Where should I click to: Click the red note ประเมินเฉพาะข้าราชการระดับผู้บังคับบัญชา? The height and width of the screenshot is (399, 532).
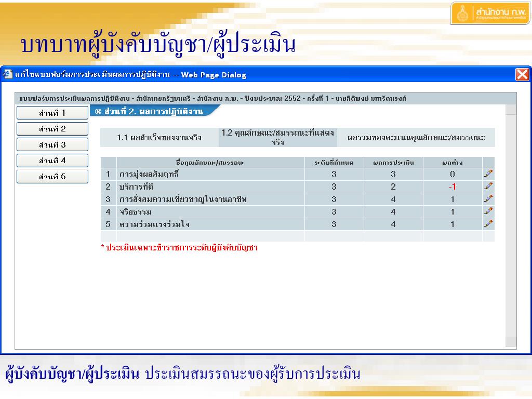click(x=179, y=248)
